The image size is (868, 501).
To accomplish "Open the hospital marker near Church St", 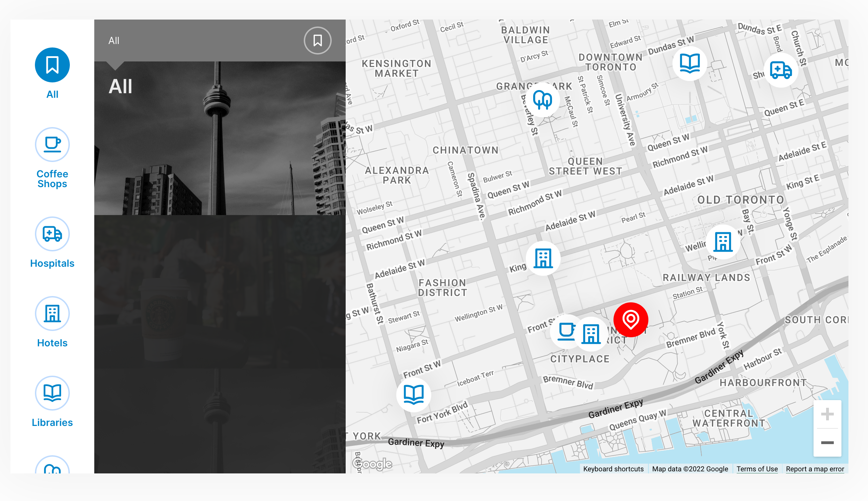I will coord(781,70).
